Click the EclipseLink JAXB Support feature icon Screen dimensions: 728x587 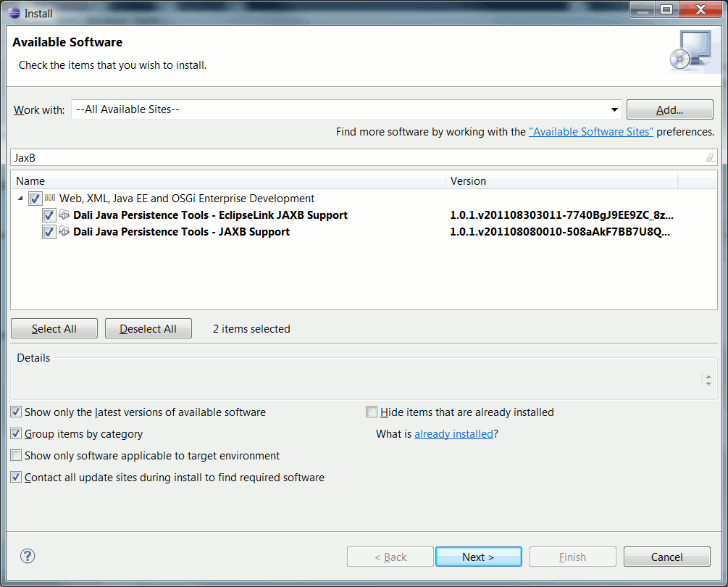click(x=64, y=215)
